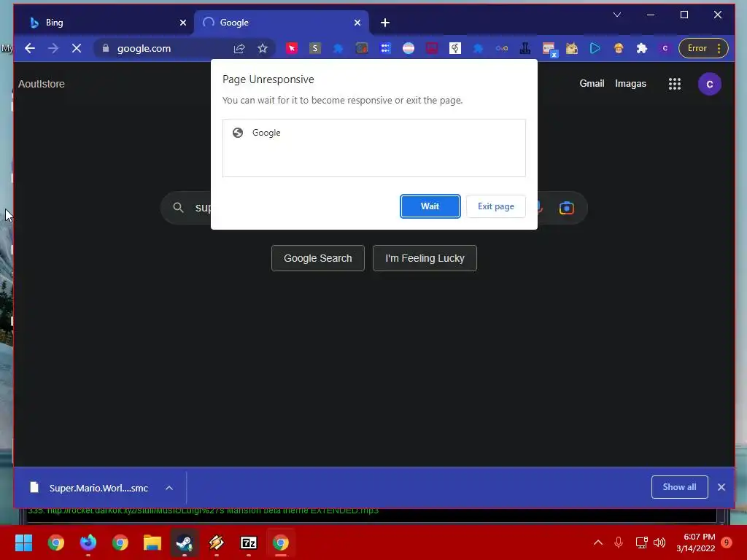Open the volume control in the tray

(659, 542)
